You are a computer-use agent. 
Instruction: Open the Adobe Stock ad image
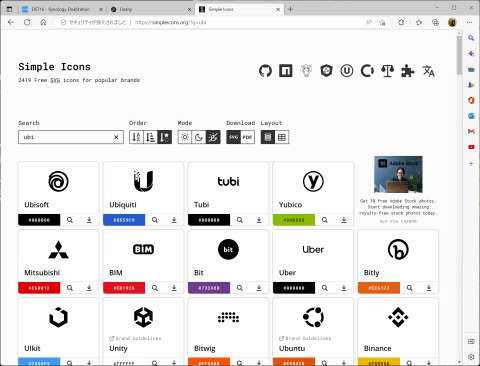[398, 174]
